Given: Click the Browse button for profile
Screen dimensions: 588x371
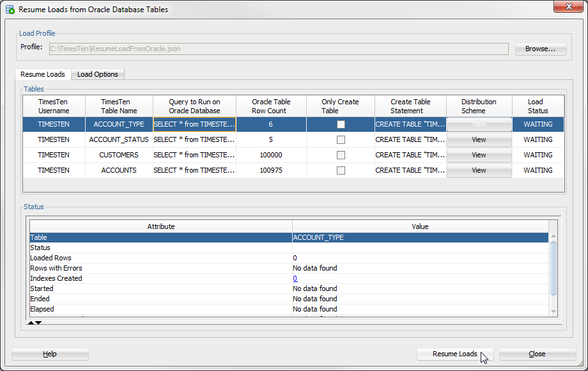Looking at the screenshot, I should (x=540, y=49).
